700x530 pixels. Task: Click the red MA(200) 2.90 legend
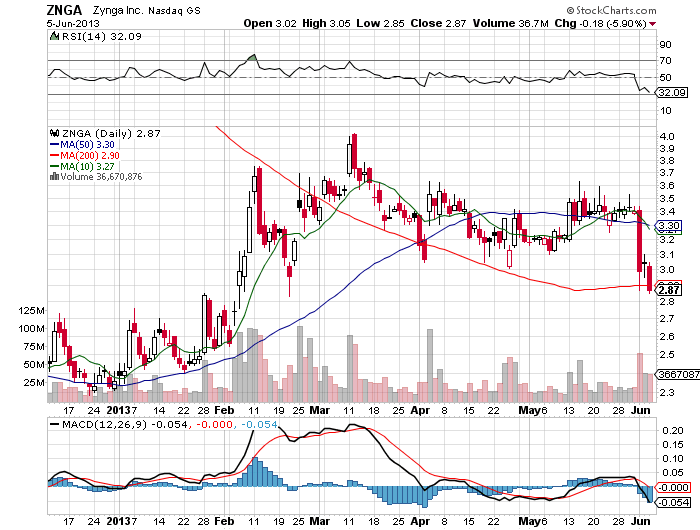85,155
